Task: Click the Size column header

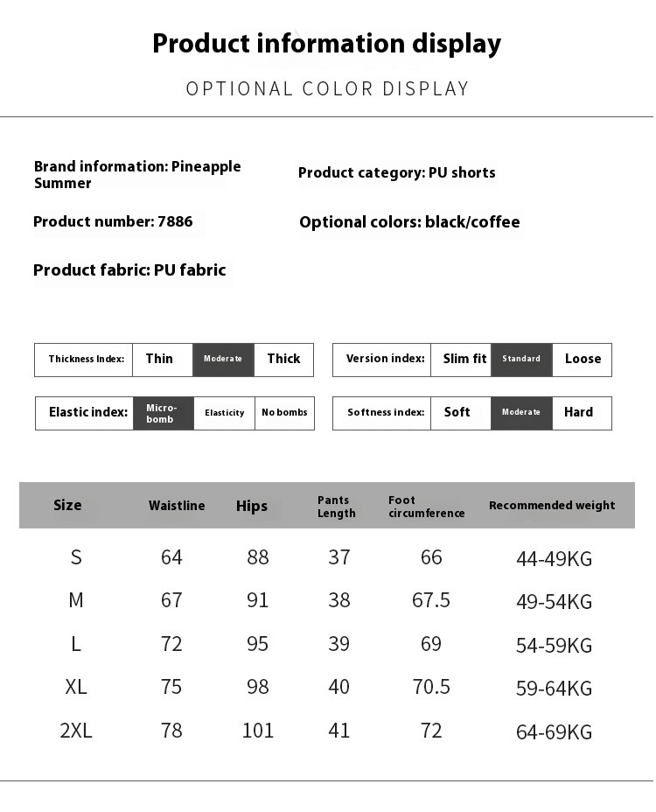Action: coord(67,505)
